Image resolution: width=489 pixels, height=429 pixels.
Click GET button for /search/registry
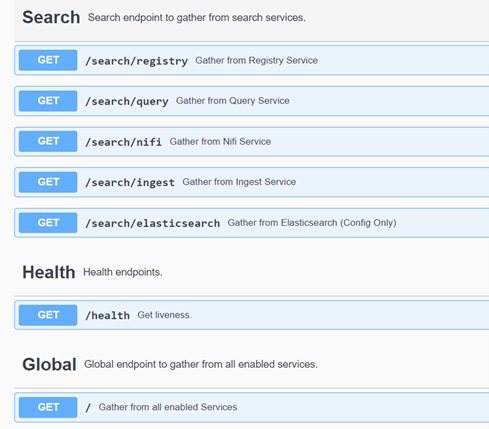48,60
